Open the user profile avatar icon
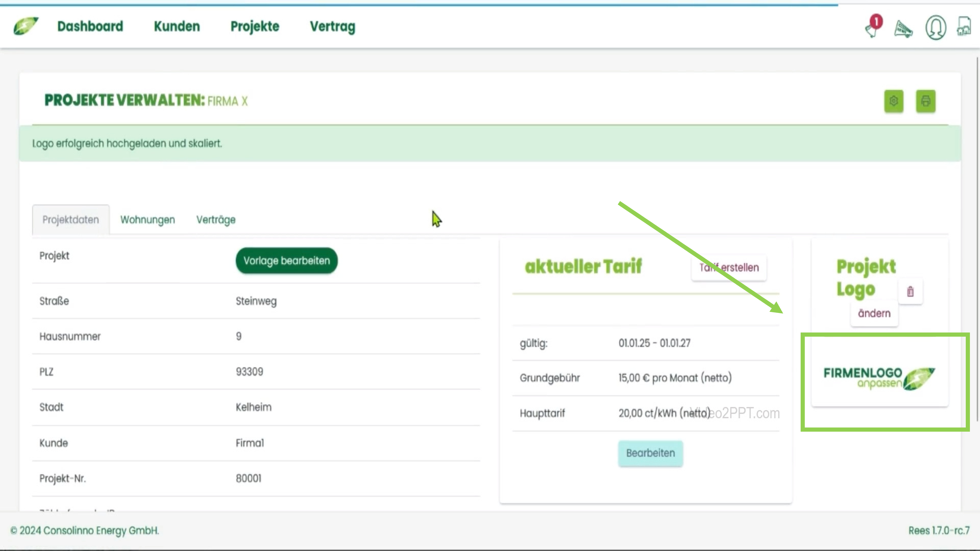Viewport: 980px width, 551px height. pos(935,27)
